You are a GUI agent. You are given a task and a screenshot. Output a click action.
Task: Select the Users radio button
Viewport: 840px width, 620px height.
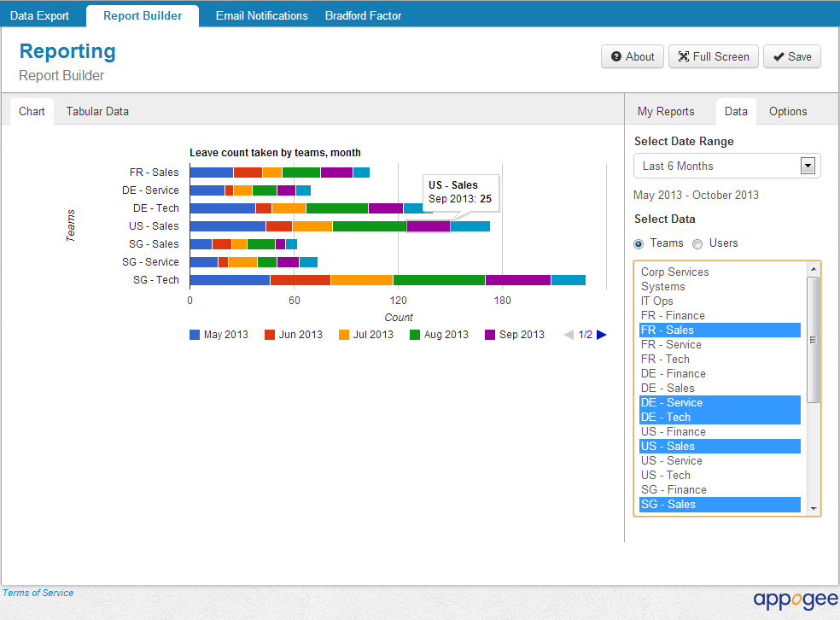(x=697, y=244)
